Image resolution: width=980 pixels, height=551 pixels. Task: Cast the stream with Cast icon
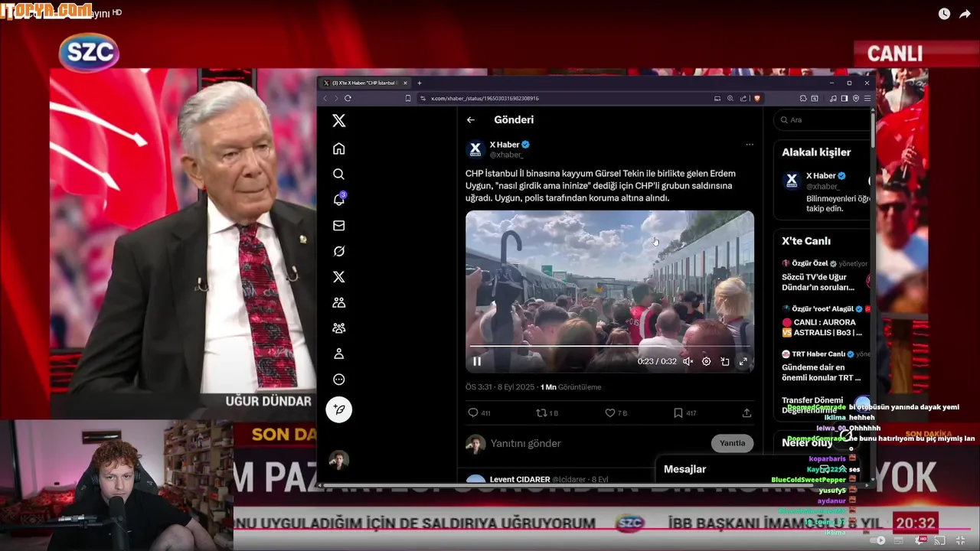tap(939, 540)
